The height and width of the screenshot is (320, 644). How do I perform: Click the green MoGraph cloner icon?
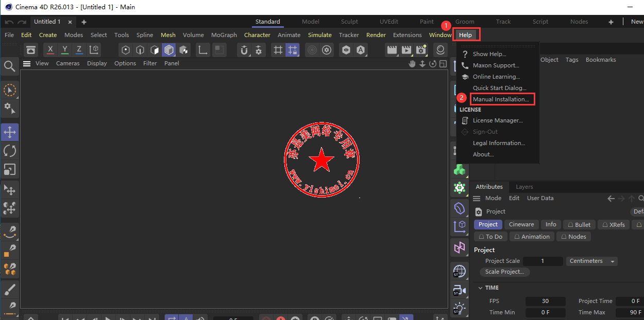pyautogui.click(x=460, y=169)
